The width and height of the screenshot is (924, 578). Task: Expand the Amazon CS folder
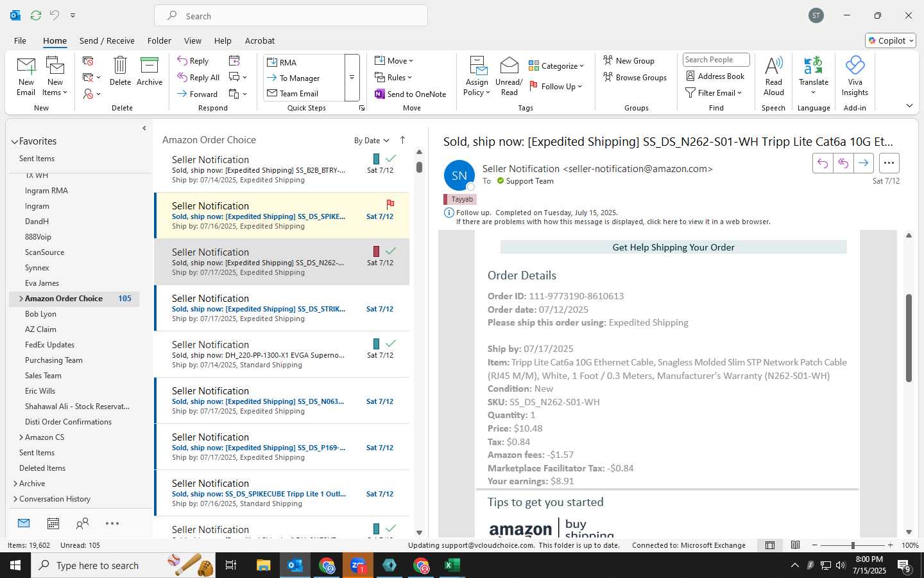pyautogui.click(x=21, y=437)
